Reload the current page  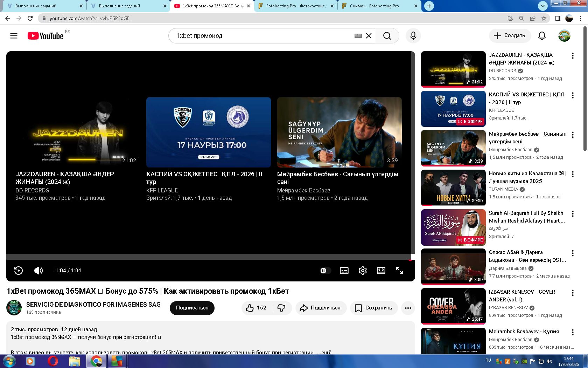pos(30,18)
